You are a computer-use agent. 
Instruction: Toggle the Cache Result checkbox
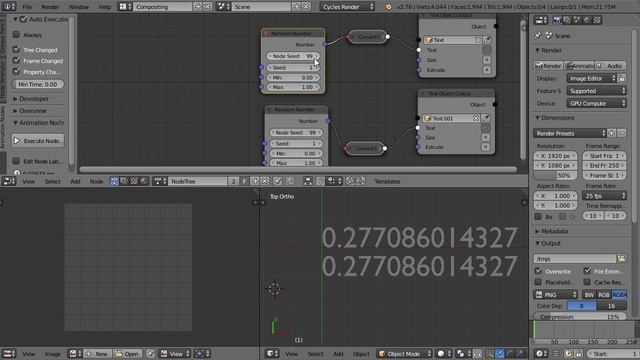[x=587, y=282]
